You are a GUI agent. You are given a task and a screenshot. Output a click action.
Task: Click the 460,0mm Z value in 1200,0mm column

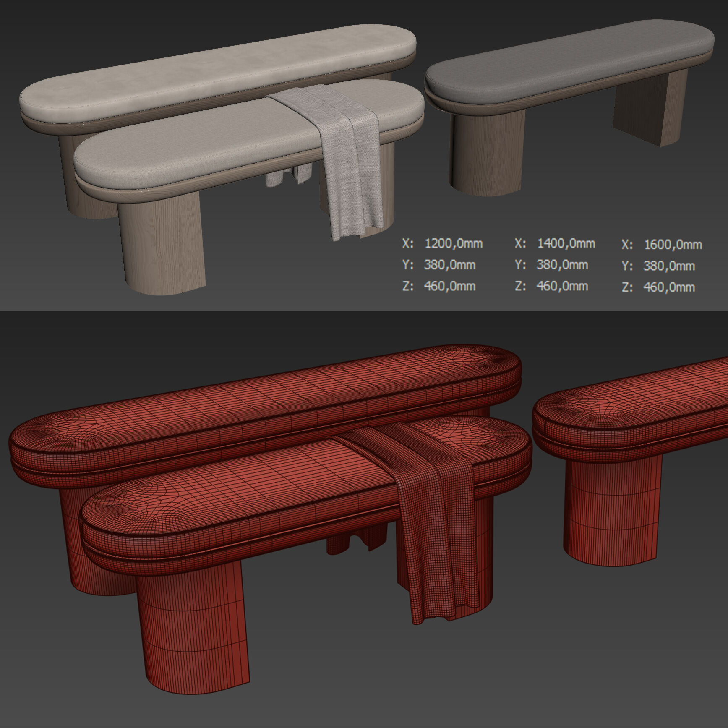tap(450, 286)
